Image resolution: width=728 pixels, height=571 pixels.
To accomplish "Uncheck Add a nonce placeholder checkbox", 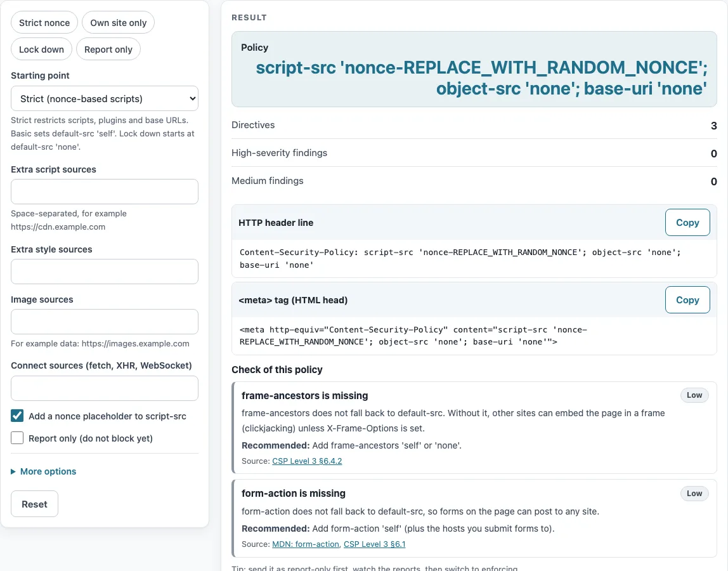I will click(17, 416).
